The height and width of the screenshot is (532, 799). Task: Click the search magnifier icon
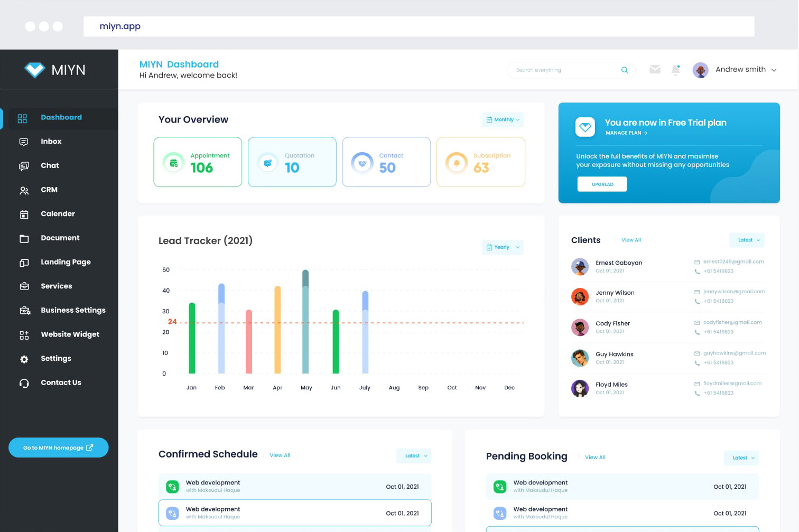pos(624,70)
